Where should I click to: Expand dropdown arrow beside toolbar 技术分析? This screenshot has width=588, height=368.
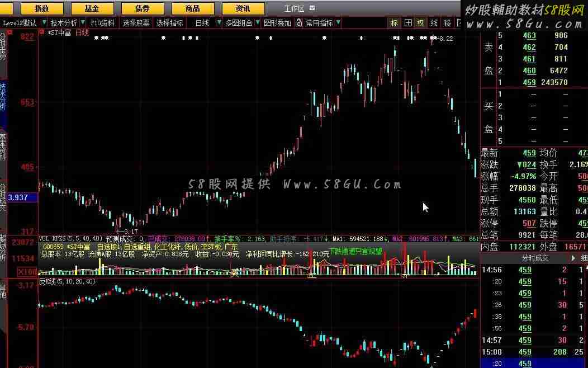click(83, 23)
